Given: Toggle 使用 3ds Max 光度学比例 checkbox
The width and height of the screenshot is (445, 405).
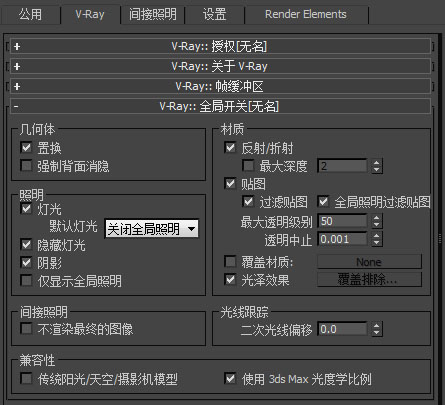Looking at the screenshot, I should [230, 379].
